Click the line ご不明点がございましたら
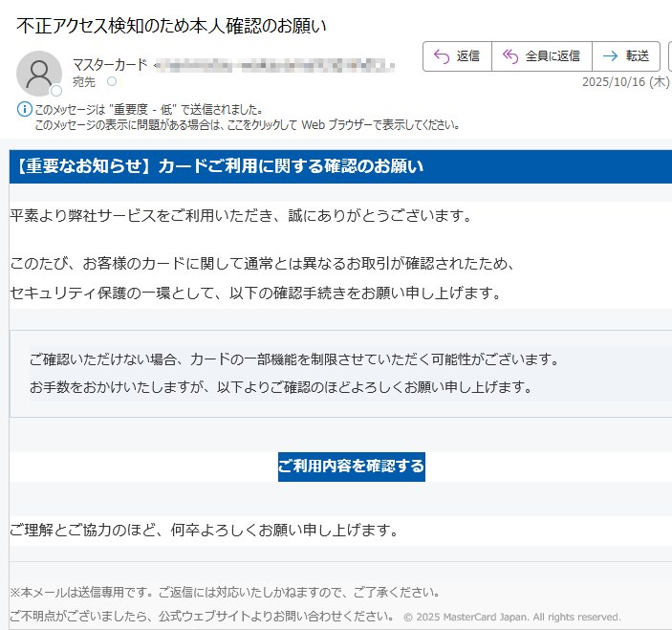 pyautogui.click(x=203, y=616)
